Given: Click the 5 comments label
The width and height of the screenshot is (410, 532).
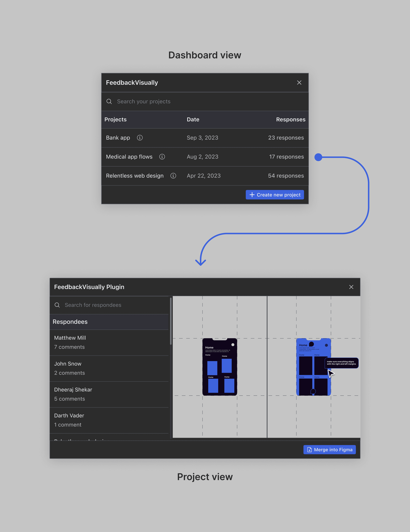Looking at the screenshot, I should pos(69,399).
